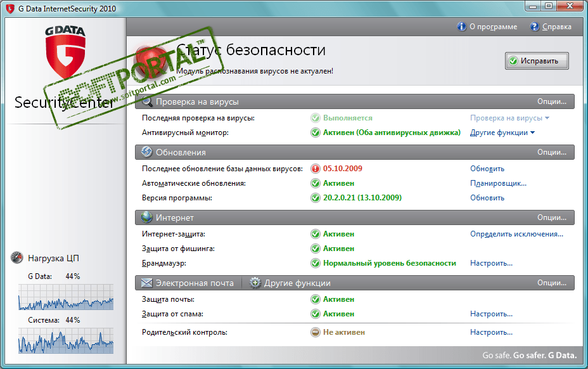
Task: Click the globe icon in Интернет header
Action: [x=146, y=217]
